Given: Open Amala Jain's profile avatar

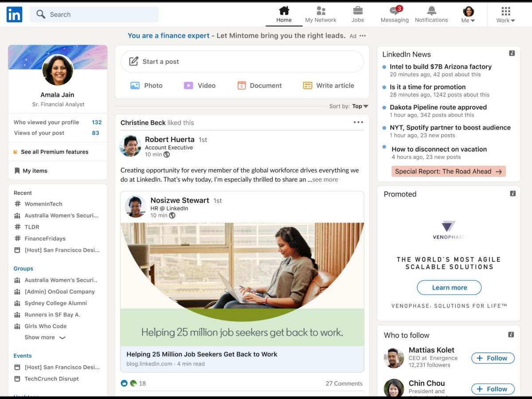Looking at the screenshot, I should click(x=58, y=70).
